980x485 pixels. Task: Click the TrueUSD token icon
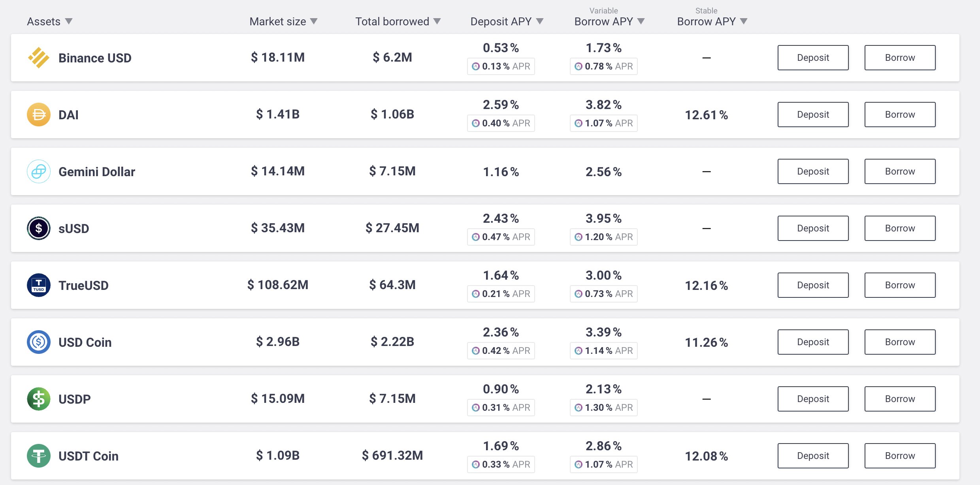pyautogui.click(x=39, y=285)
